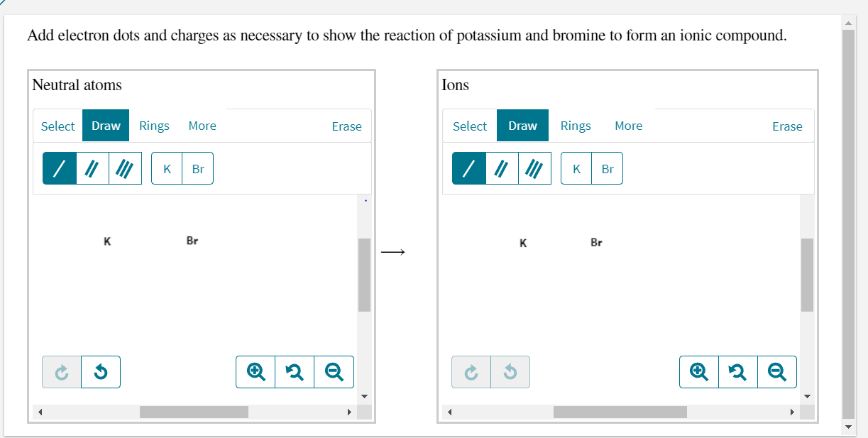Select the double bond tool in Neutral atoms panel

pyautogui.click(x=92, y=168)
